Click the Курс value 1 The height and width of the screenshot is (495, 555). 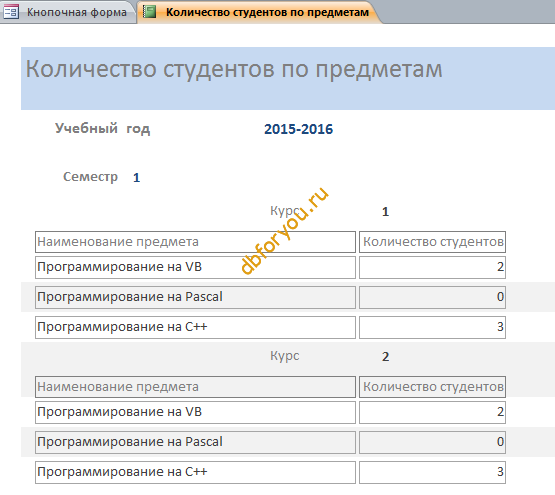385,212
